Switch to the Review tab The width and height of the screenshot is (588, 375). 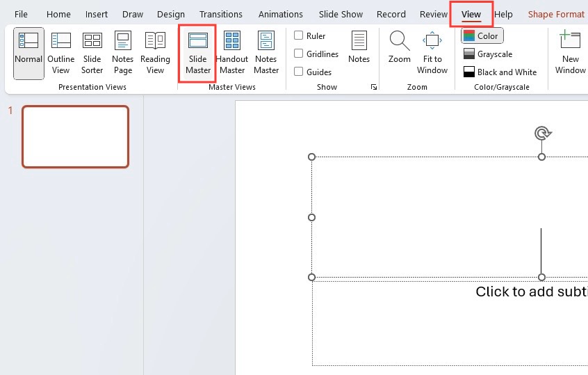click(434, 15)
